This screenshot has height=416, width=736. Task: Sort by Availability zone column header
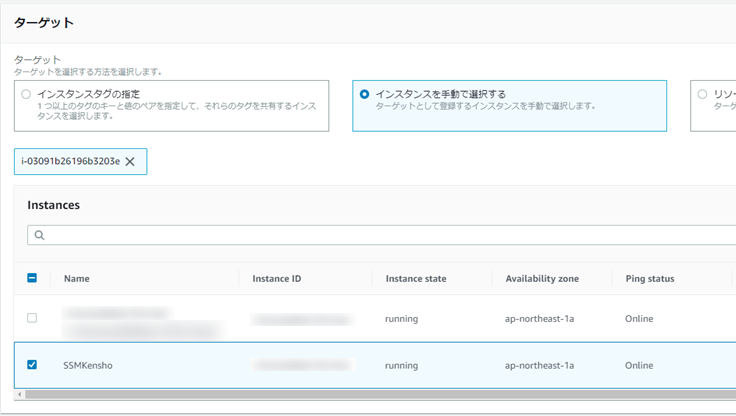coord(542,278)
